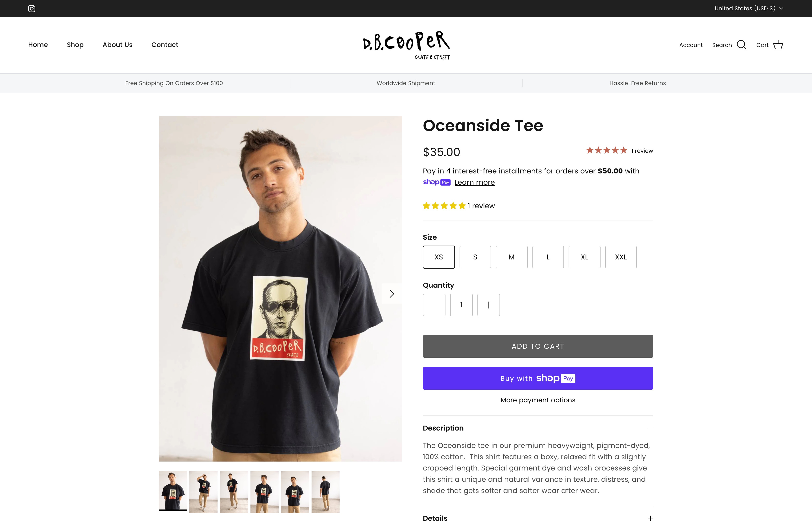Screen dimensions: 812x525
Task: Add the Oceanside Tee to cart
Action: pos(538,346)
